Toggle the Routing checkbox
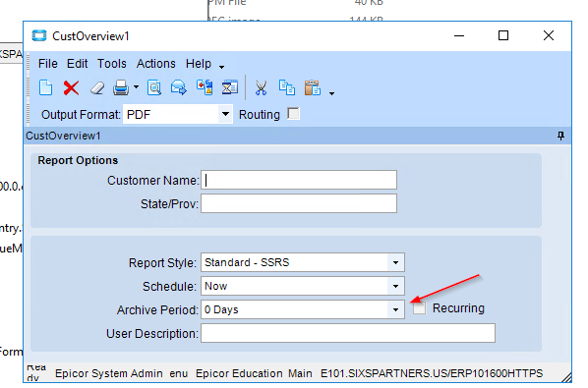This screenshot has width=588, height=388. click(x=293, y=114)
